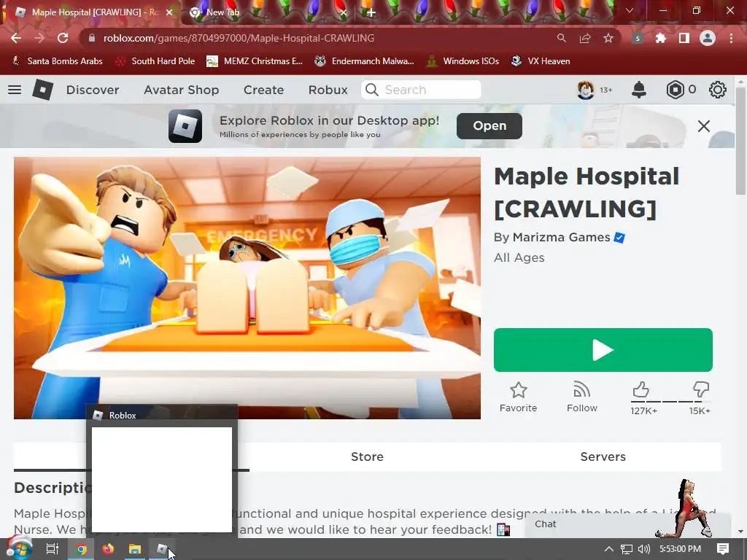Close the New Tab browser tab

(x=343, y=13)
